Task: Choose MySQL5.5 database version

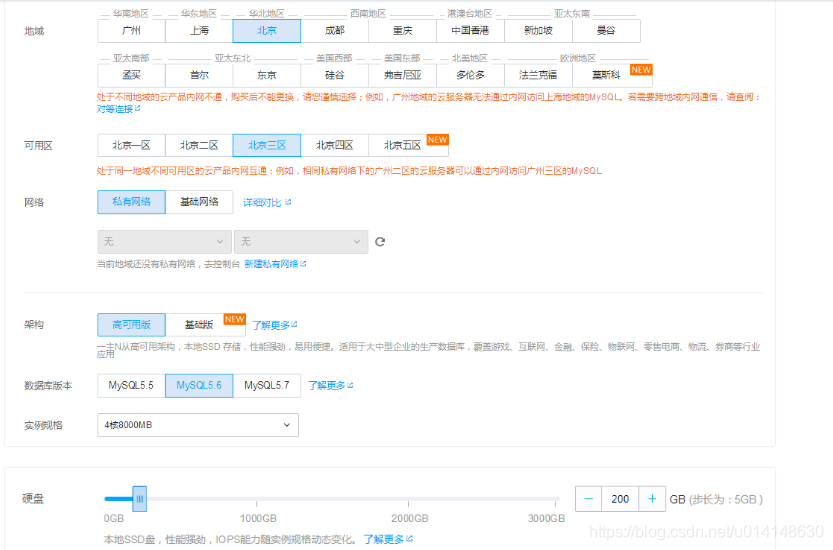Action: point(131,386)
